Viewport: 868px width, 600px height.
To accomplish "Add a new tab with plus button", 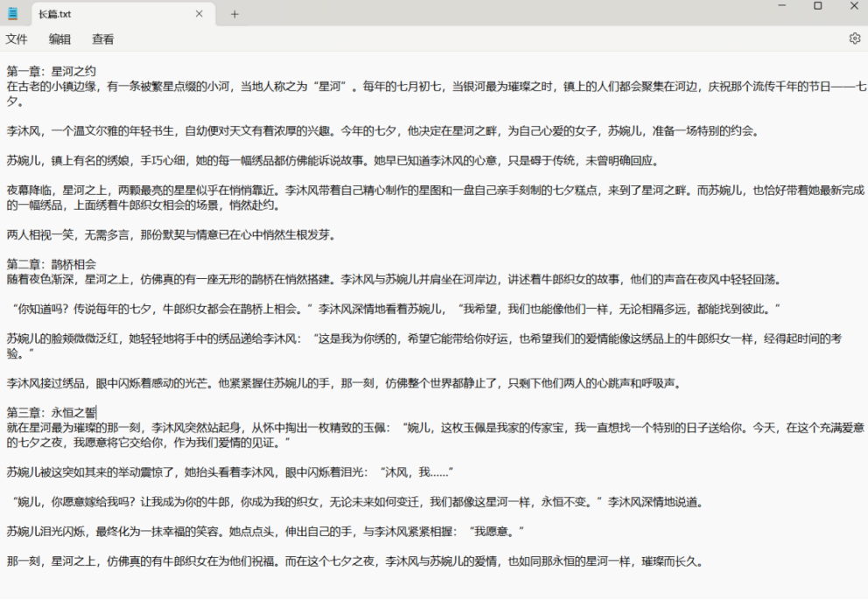I will pyautogui.click(x=234, y=14).
